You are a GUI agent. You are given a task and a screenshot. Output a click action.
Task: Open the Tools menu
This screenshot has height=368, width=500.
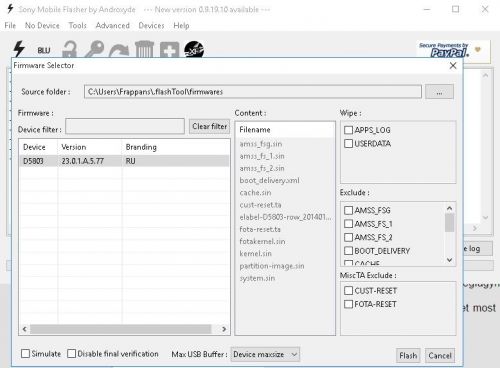[x=78, y=26]
